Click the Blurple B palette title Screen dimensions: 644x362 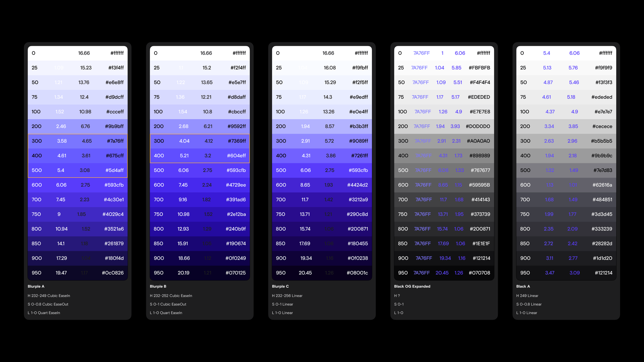158,286
